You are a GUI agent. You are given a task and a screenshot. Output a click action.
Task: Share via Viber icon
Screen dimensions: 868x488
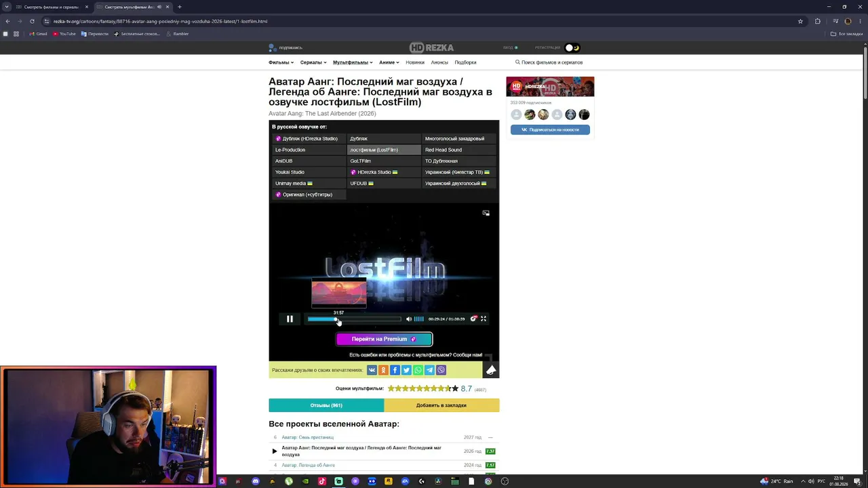441,370
